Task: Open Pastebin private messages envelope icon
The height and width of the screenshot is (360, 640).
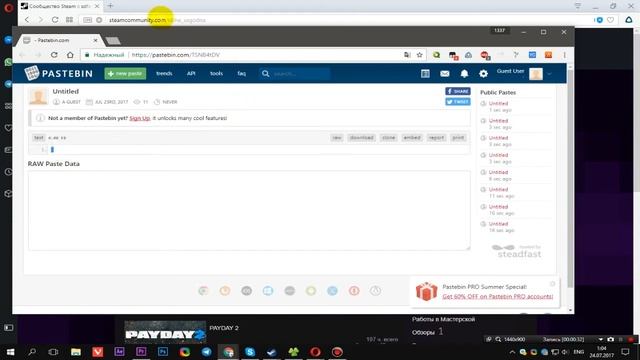Action: click(445, 73)
